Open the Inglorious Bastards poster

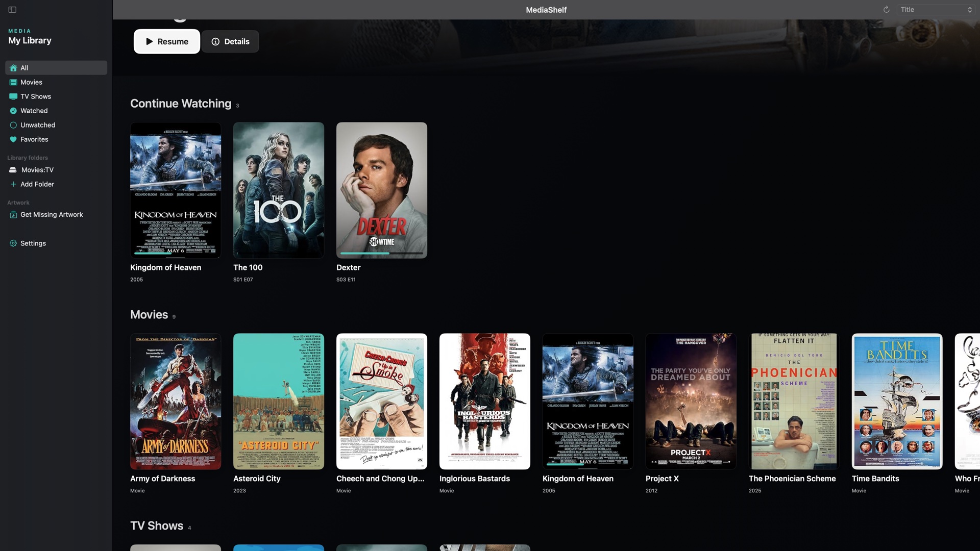click(485, 402)
